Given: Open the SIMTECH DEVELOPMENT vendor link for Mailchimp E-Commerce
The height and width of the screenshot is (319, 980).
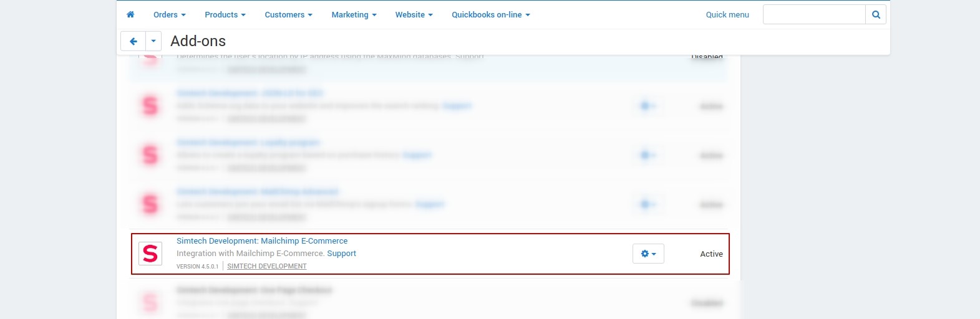Looking at the screenshot, I should tap(267, 266).
